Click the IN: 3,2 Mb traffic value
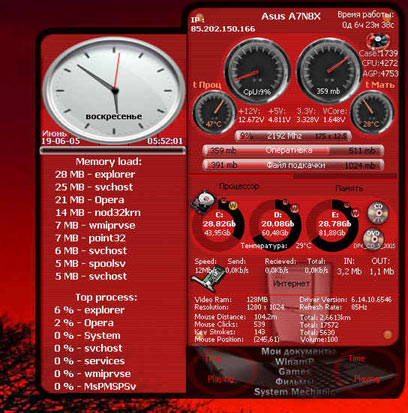This screenshot has width=408, height=413. pos(349,271)
